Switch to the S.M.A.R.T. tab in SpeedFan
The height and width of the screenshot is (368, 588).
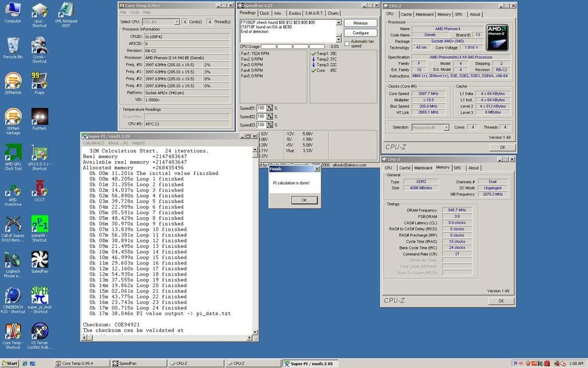click(x=314, y=13)
